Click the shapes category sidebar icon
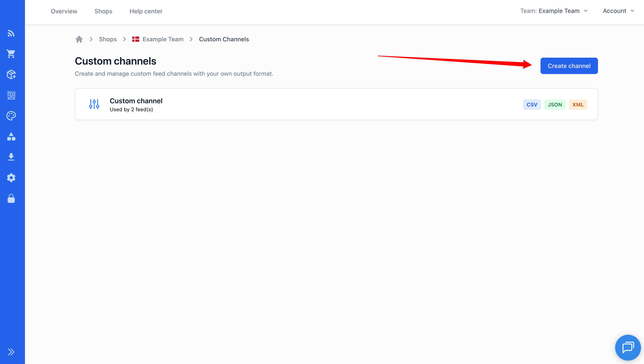Image resolution: width=644 pixels, height=364 pixels. (x=11, y=136)
